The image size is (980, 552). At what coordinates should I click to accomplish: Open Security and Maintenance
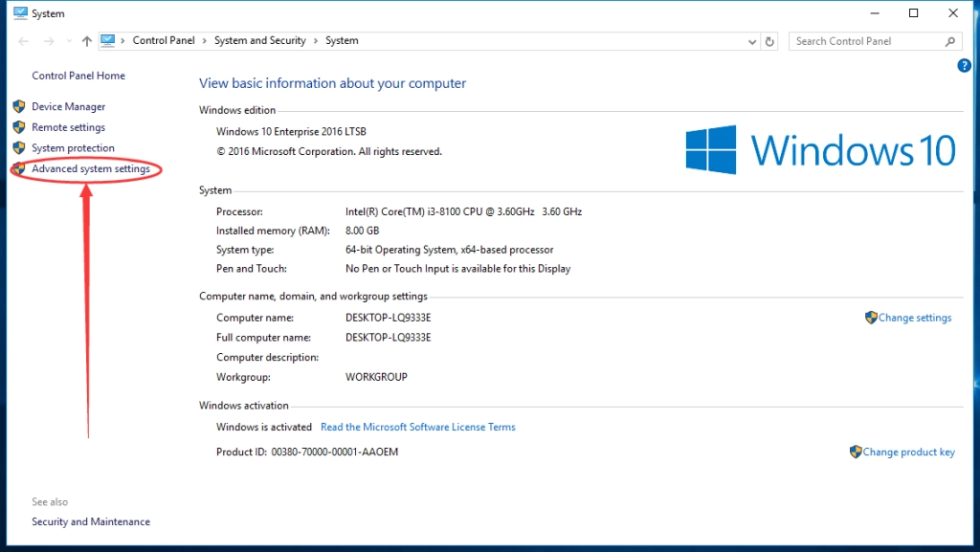(91, 521)
